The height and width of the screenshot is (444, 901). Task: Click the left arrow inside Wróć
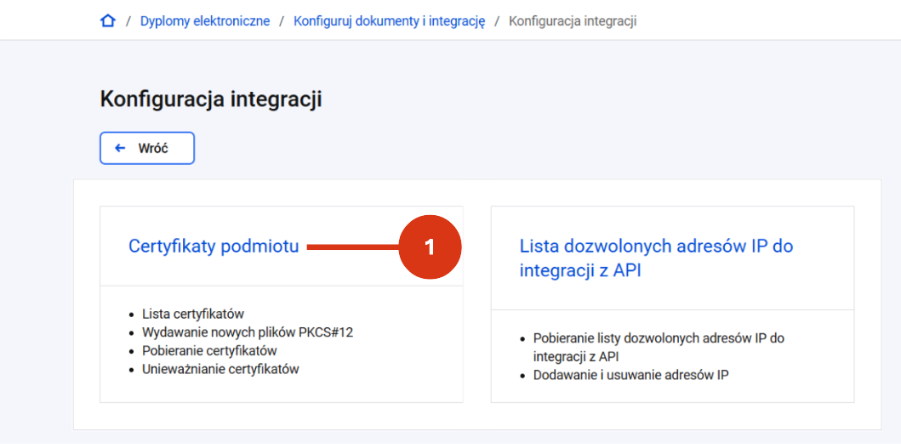tap(120, 148)
